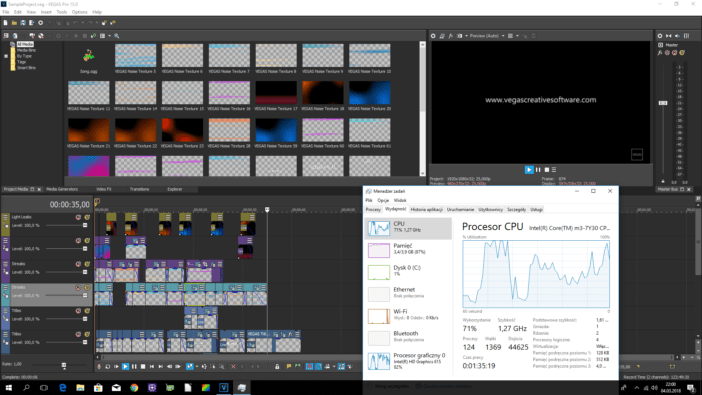
Task: Click Open project folder icon
Action: coord(14,22)
